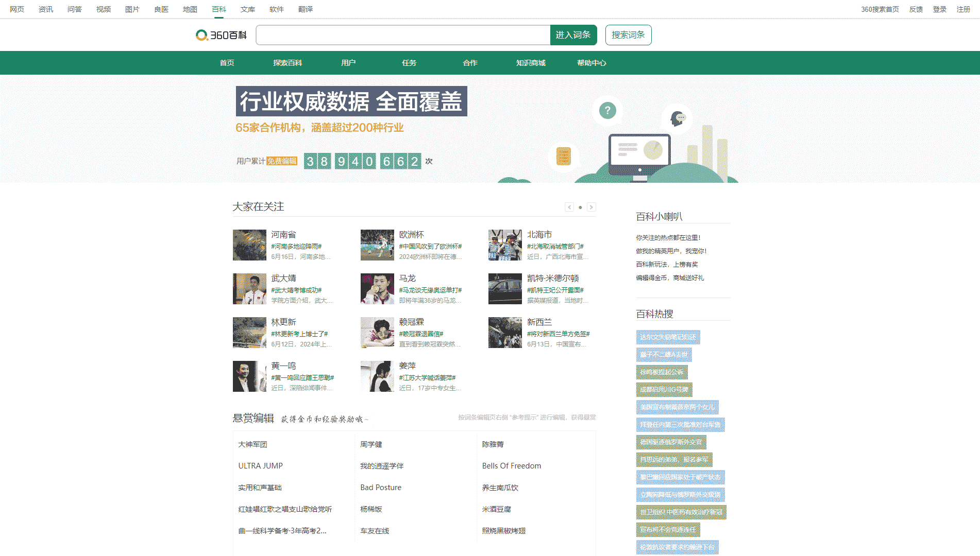Open the ULTRA JUMP bounty entry

pos(261,466)
